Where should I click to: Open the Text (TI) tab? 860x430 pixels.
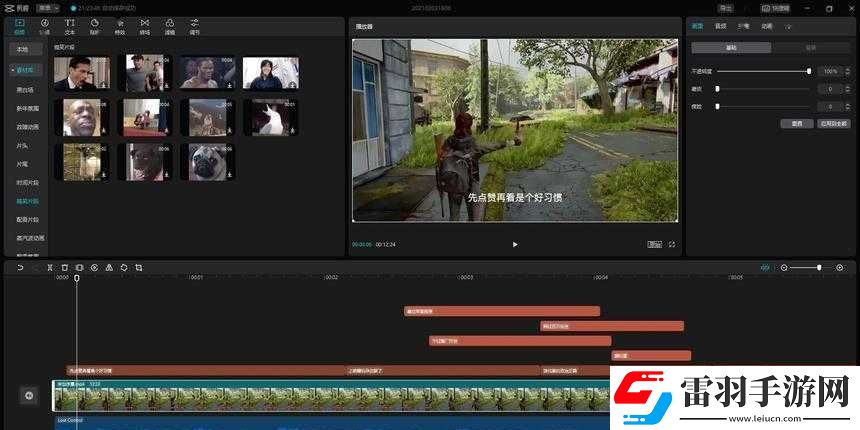pos(70,26)
